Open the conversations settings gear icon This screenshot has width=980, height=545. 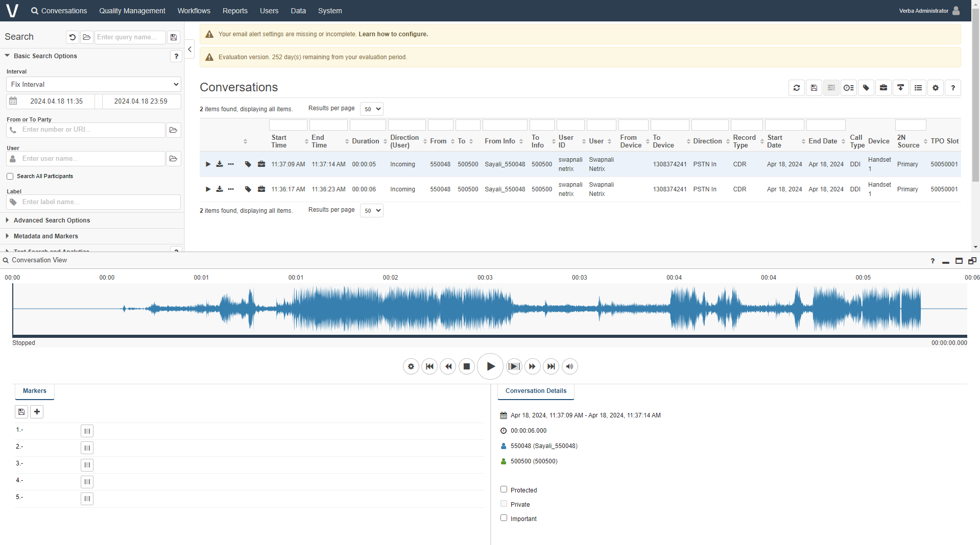936,88
